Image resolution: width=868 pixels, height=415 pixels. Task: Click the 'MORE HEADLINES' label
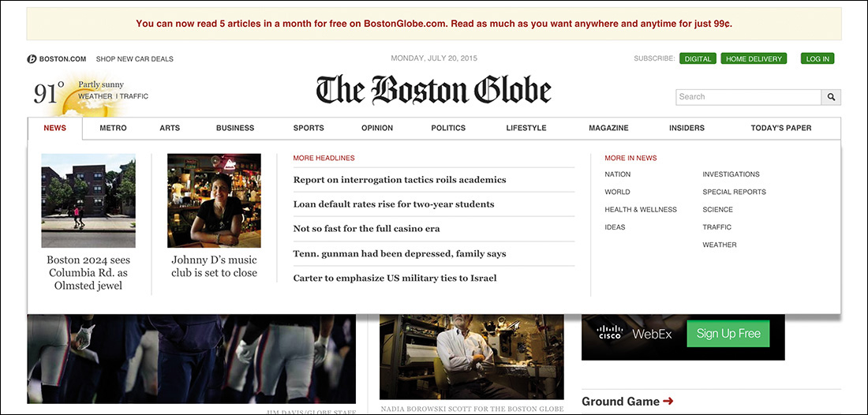point(324,159)
